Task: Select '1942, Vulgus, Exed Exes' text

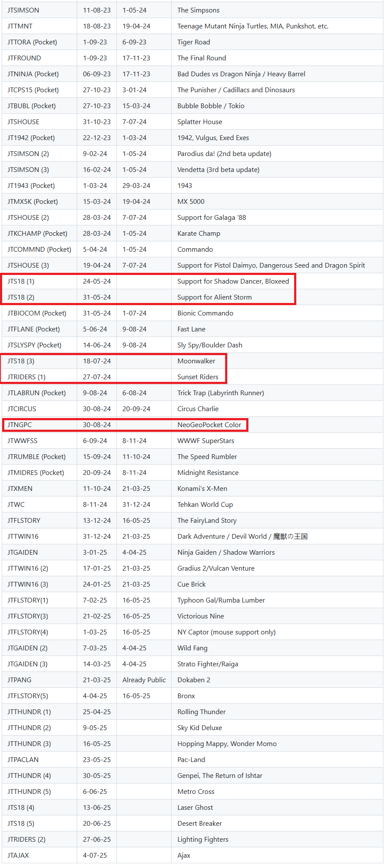Action: [213, 138]
